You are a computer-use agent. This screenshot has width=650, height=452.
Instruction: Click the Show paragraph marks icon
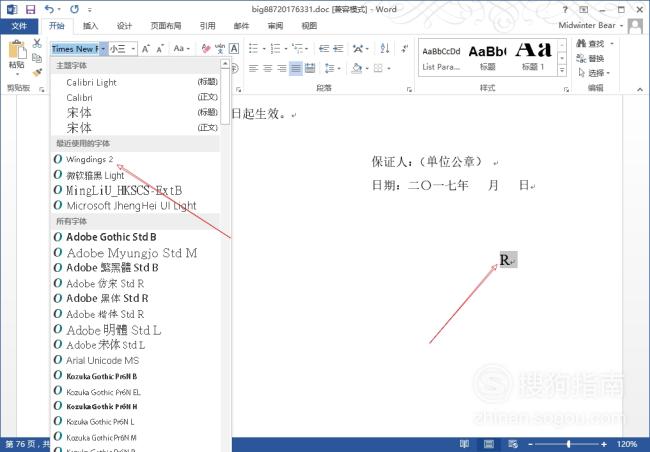click(x=405, y=49)
